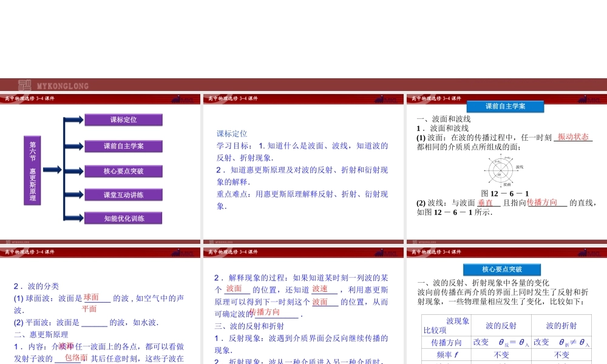Click the blue 核心要点突破 header on sixth slide
607x364 pixels.
click(x=501, y=269)
